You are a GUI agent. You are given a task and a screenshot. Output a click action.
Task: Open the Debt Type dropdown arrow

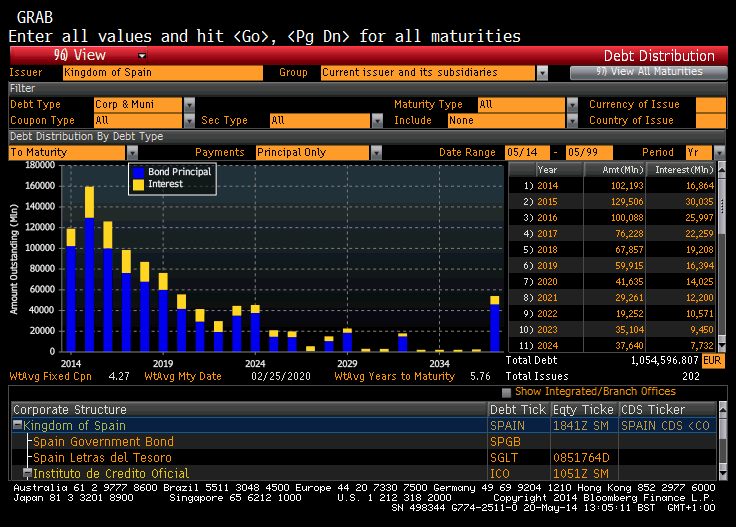click(189, 105)
